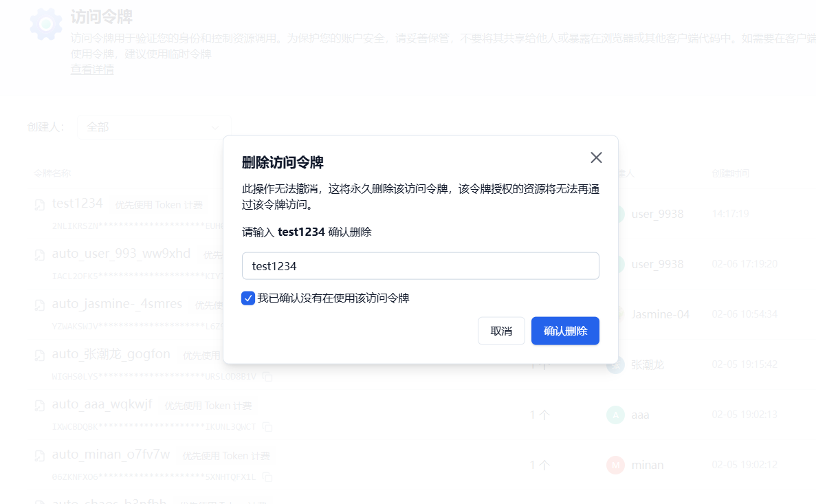Click the key icon beside auto_张潮龙_gogfon

pos(40,355)
